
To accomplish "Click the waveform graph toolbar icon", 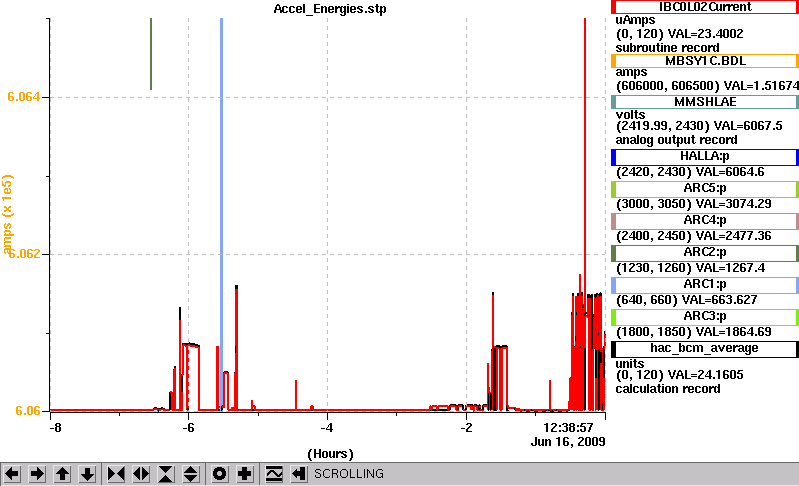I will (x=274, y=474).
